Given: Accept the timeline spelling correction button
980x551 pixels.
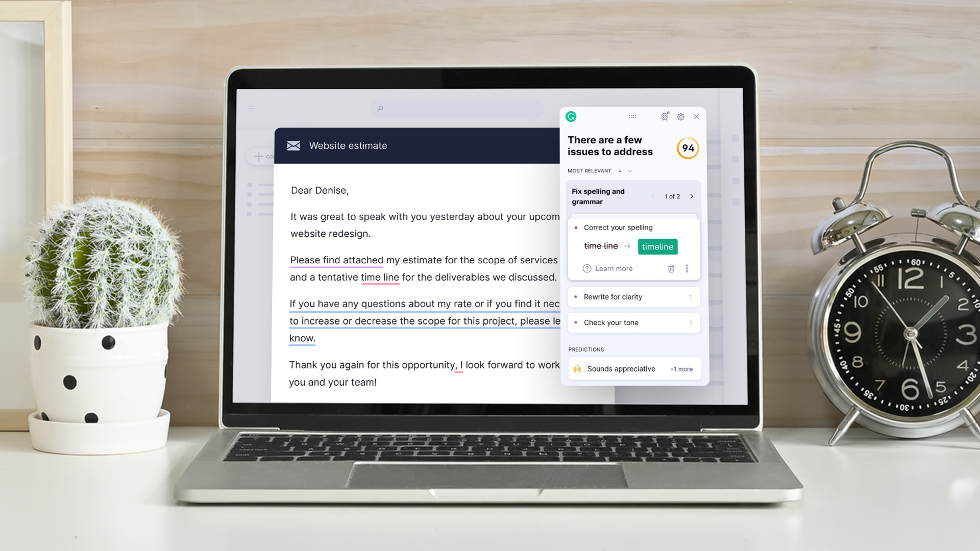Looking at the screenshot, I should [x=657, y=246].
